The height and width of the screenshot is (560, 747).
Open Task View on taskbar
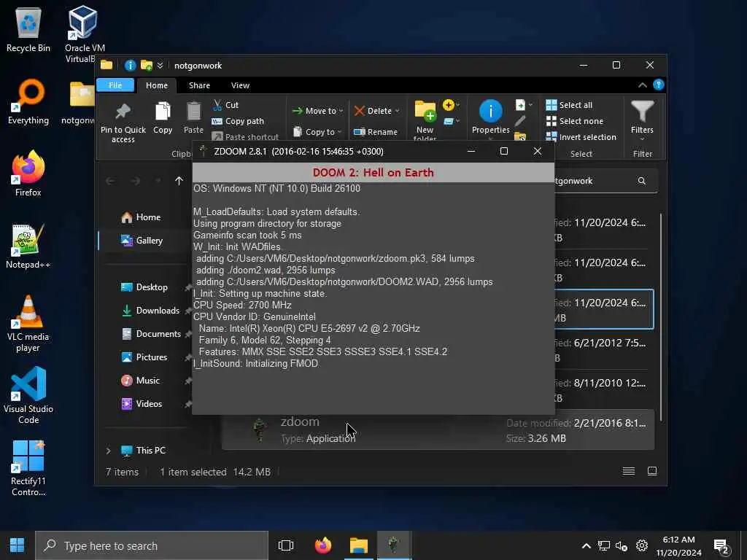[285, 545]
